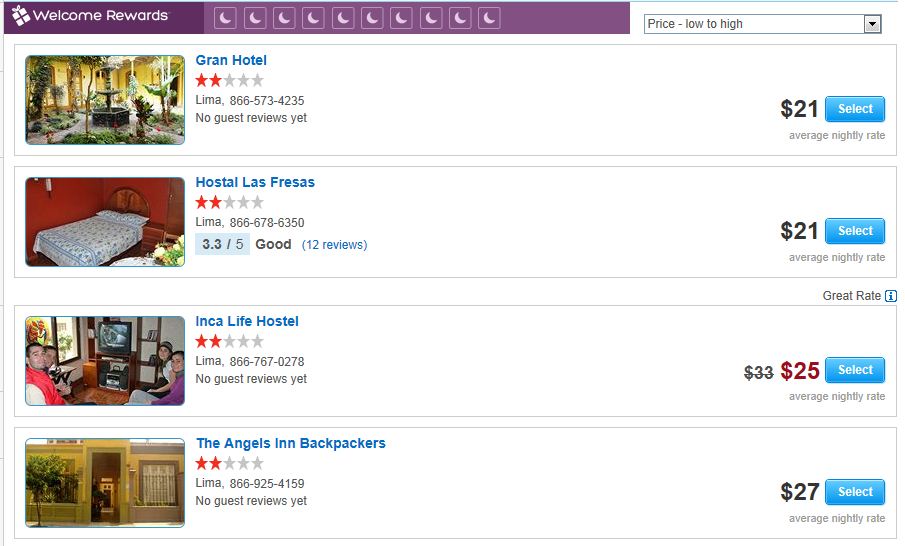Click the Inca Life Hostel star rating
The width and height of the screenshot is (905, 546).
pos(229,341)
